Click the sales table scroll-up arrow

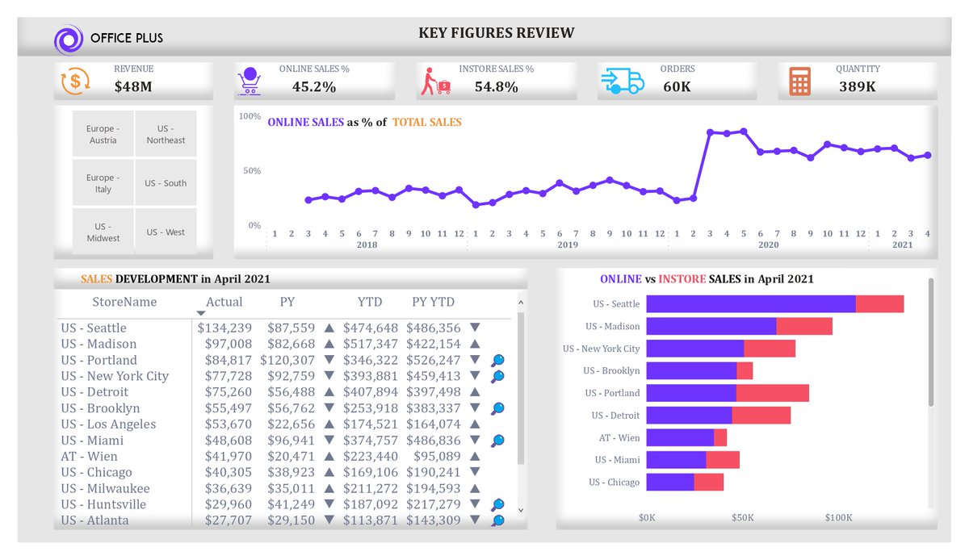[x=520, y=303]
